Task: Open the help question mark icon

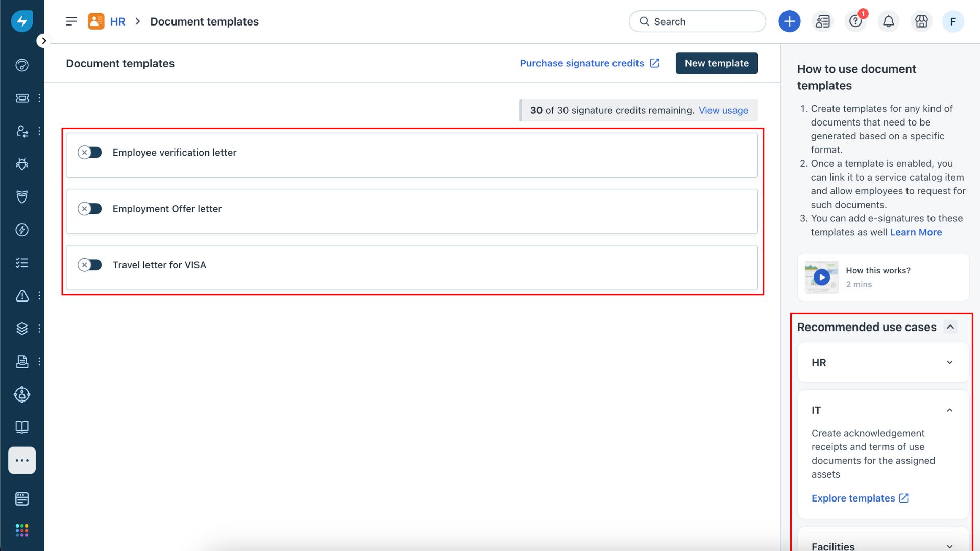Action: point(855,21)
